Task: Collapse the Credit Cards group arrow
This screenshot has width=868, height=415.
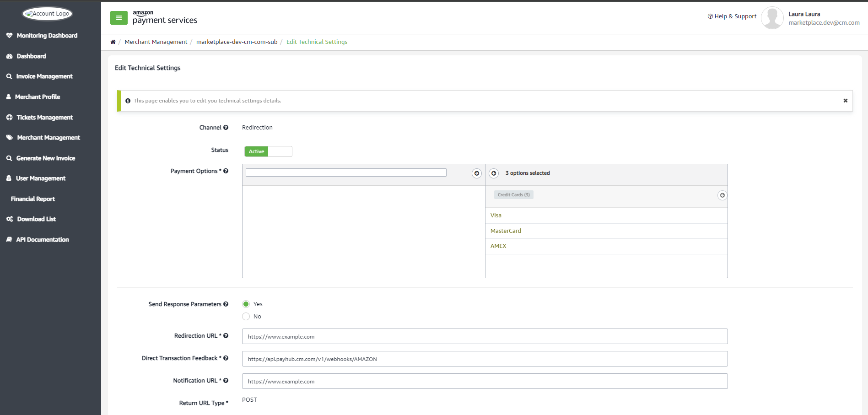Action: coord(722,195)
